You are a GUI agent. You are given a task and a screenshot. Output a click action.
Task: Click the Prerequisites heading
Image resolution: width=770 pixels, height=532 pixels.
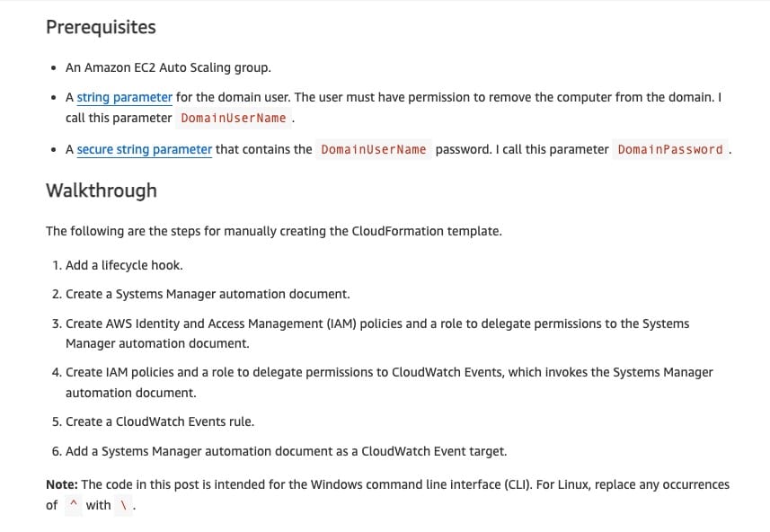click(101, 27)
